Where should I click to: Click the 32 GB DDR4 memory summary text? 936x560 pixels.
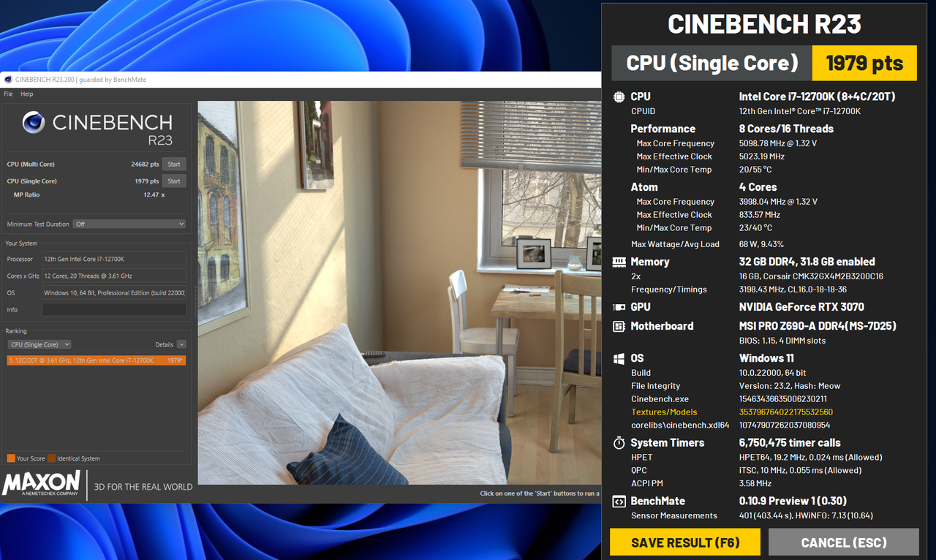click(x=807, y=262)
